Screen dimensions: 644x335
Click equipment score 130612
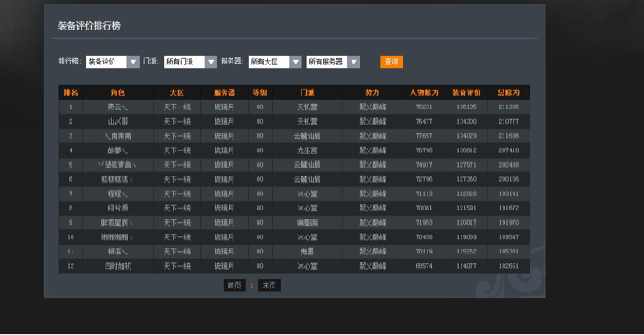pos(466,150)
